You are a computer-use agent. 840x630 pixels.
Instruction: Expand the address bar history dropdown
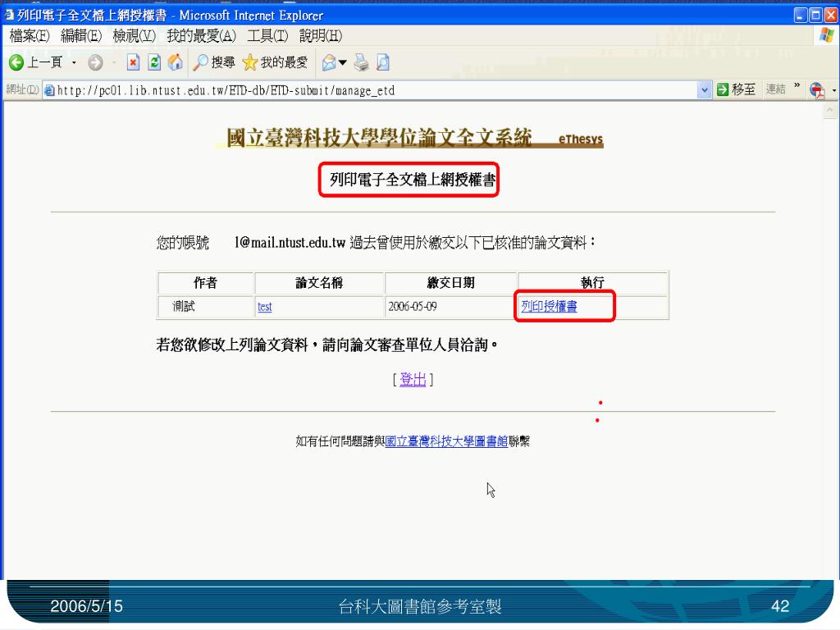click(705, 90)
